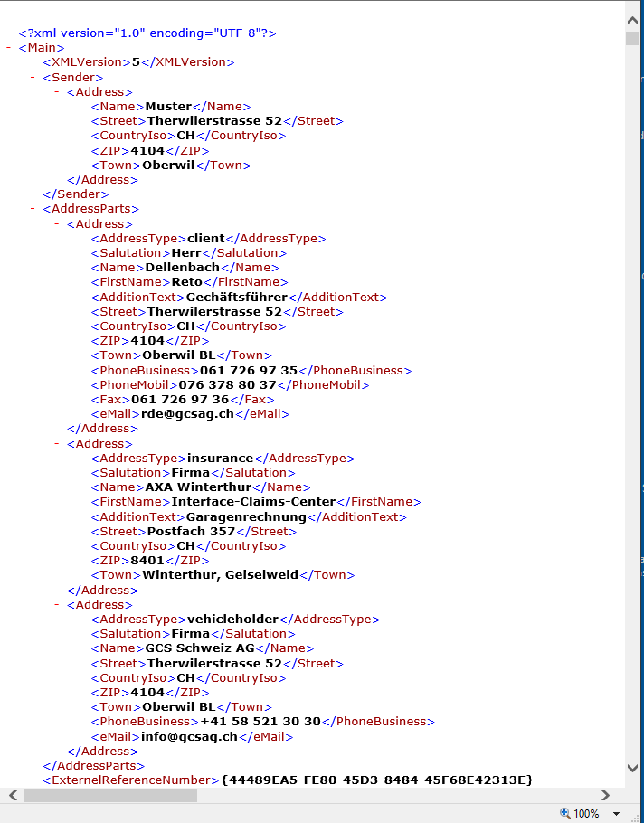Collapse the Address node inside Sender
This screenshot has height=823, width=644.
click(58, 91)
